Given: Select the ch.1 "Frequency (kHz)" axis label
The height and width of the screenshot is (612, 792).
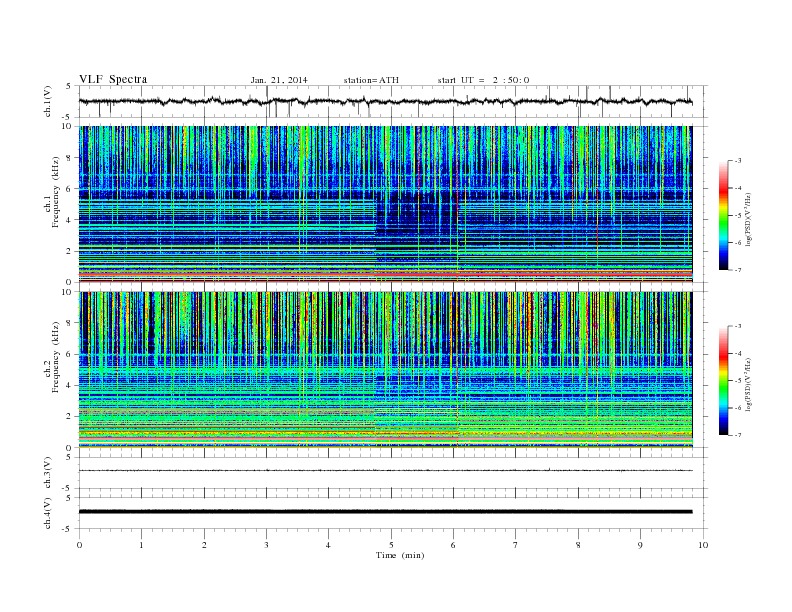Looking at the screenshot, I should click(56, 192).
